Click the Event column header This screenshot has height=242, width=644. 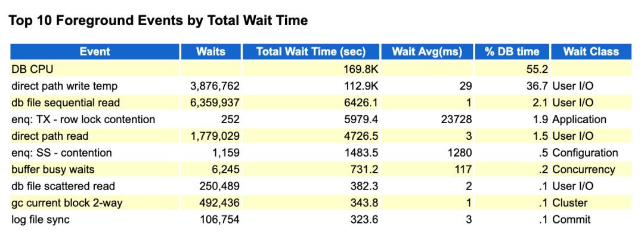[95, 51]
